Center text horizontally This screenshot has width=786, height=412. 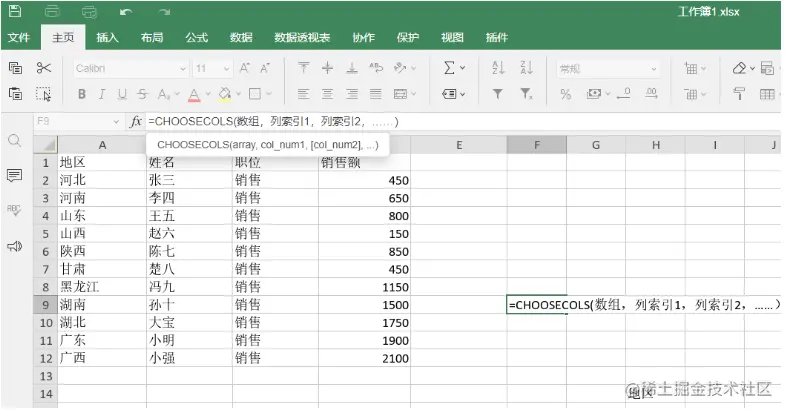pyautogui.click(x=327, y=94)
